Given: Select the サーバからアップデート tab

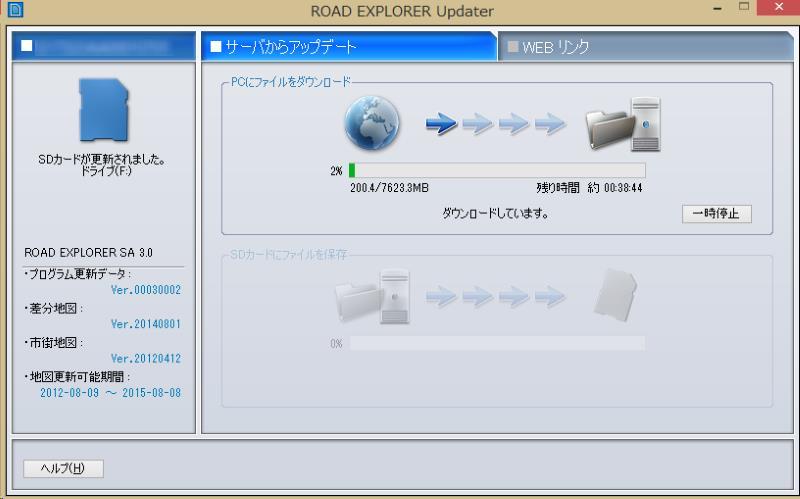Looking at the screenshot, I should tap(348, 47).
